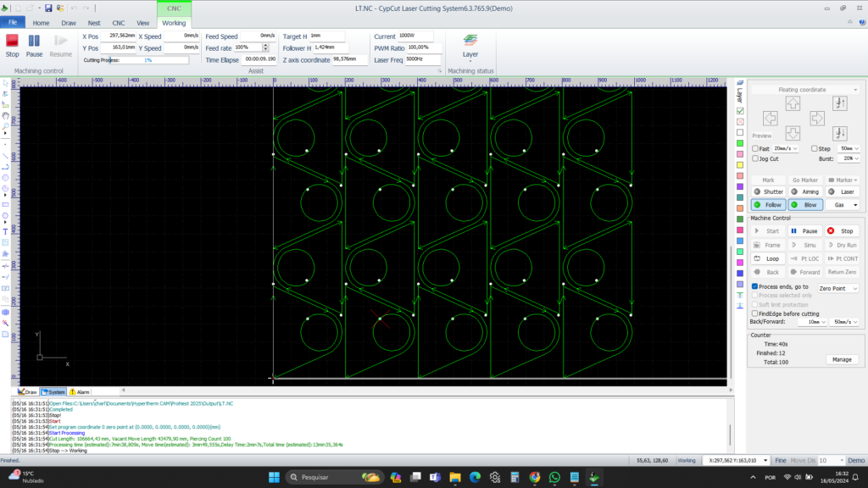
Task: Click the red Stop machining icon
Action: pyautogui.click(x=12, y=41)
